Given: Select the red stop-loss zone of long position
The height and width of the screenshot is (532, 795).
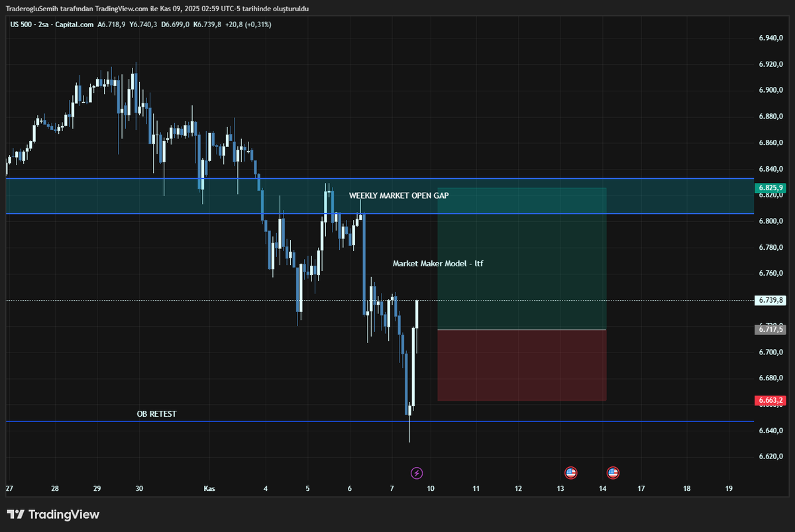Looking at the screenshot, I should tap(522, 365).
